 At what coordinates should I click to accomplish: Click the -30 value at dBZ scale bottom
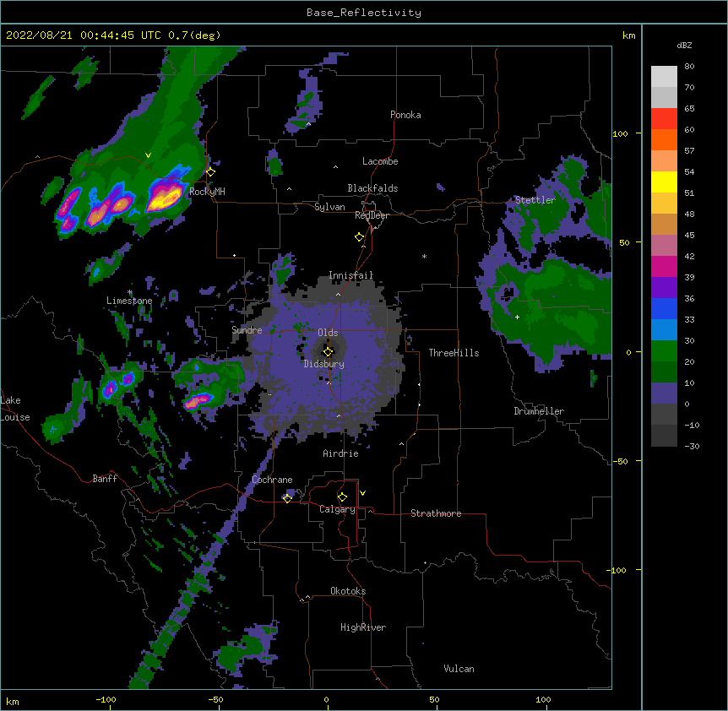tap(692, 446)
